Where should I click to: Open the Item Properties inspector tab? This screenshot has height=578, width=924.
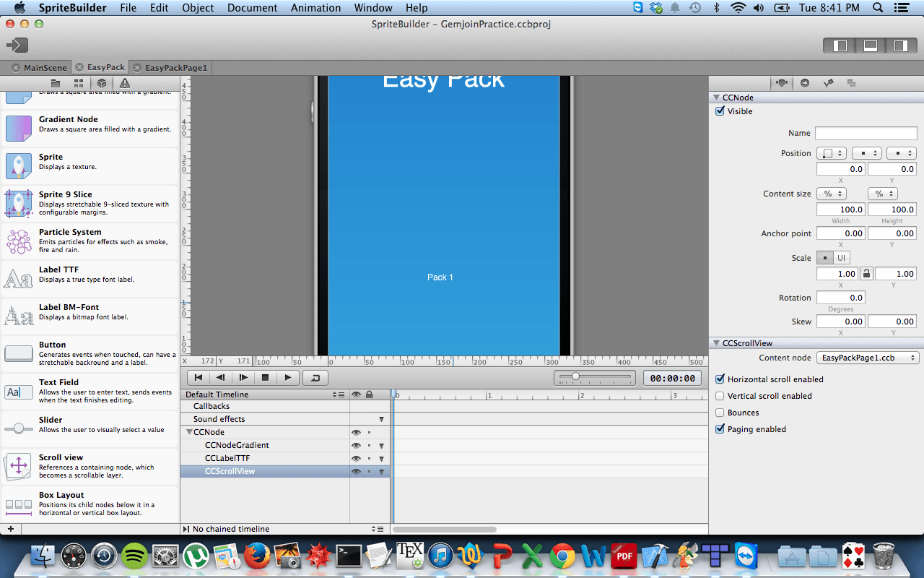point(782,83)
